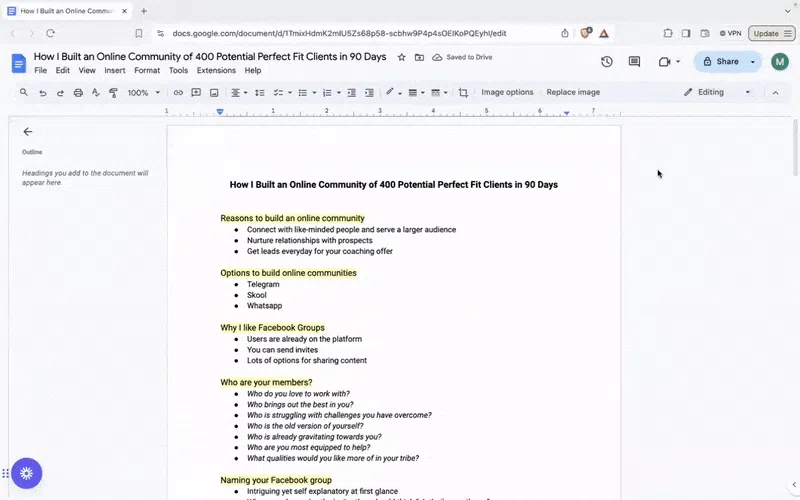Open the search the menus tool

[23, 92]
